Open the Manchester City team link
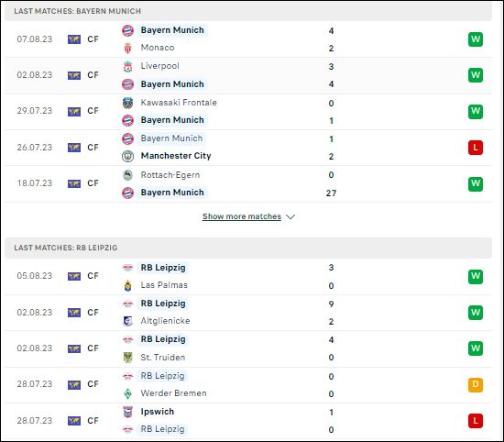This screenshot has width=504, height=442. tap(176, 156)
